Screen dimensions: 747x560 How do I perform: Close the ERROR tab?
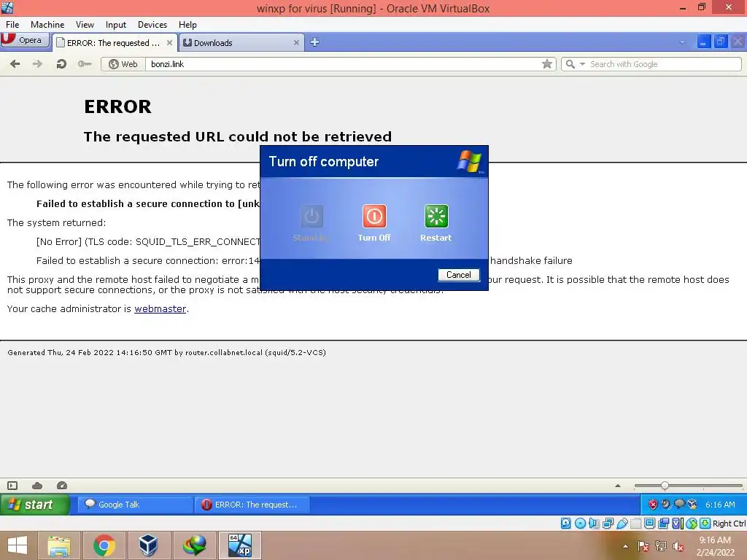(169, 43)
